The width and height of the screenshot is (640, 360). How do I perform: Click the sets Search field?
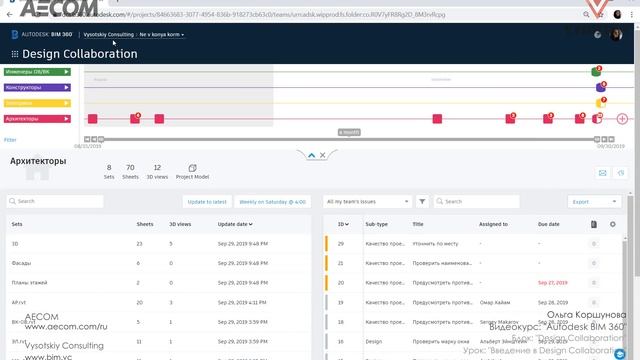pyautogui.click(x=55, y=201)
